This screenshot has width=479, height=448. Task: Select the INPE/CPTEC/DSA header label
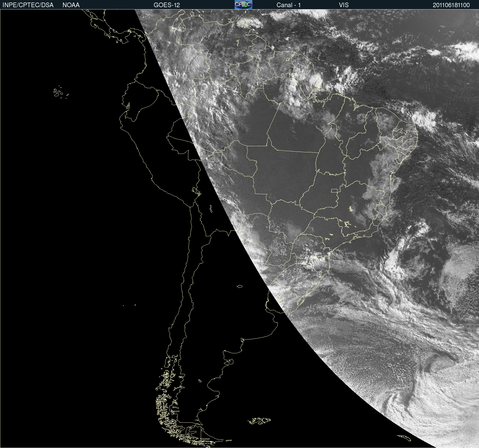tap(28, 5)
